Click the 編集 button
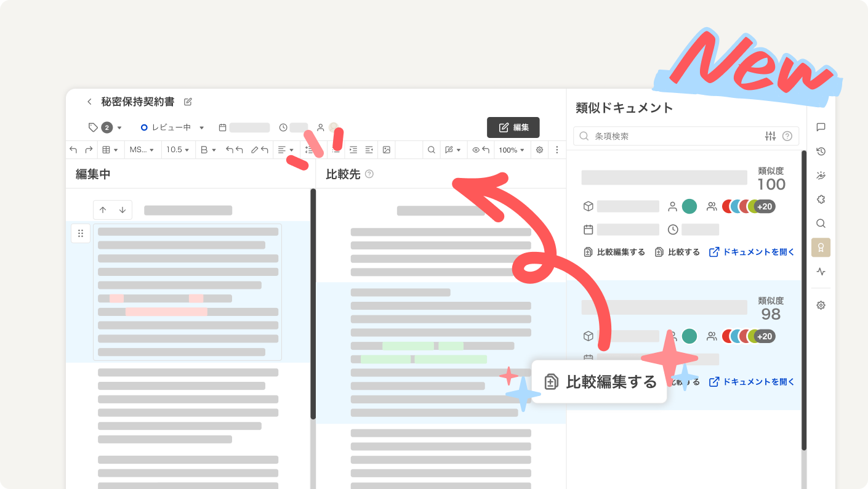Screen dimensions: 868x489 tap(513, 127)
